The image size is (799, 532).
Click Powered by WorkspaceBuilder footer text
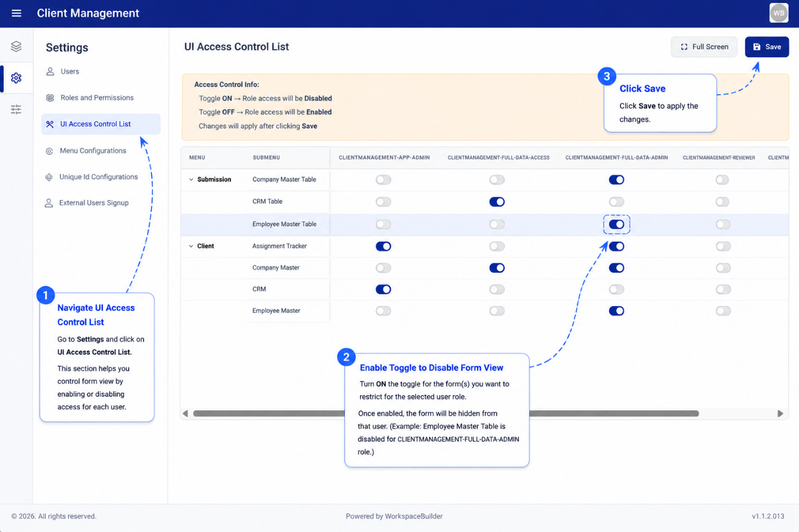(394, 516)
